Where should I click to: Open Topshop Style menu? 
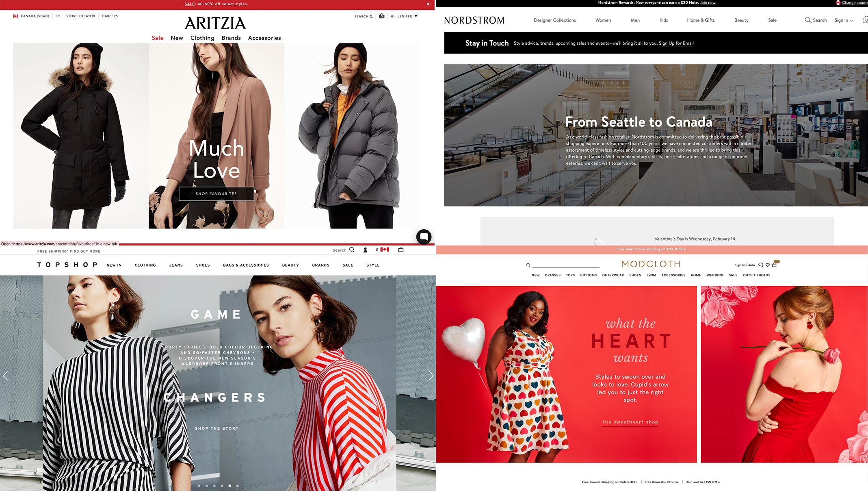coord(373,265)
